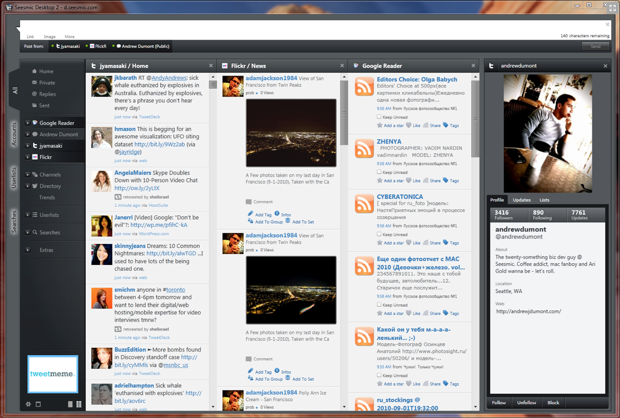Image resolution: width=620 pixels, height=418 pixels.
Task: Click tweetmeme banner in sidebar
Action: pos(53,374)
